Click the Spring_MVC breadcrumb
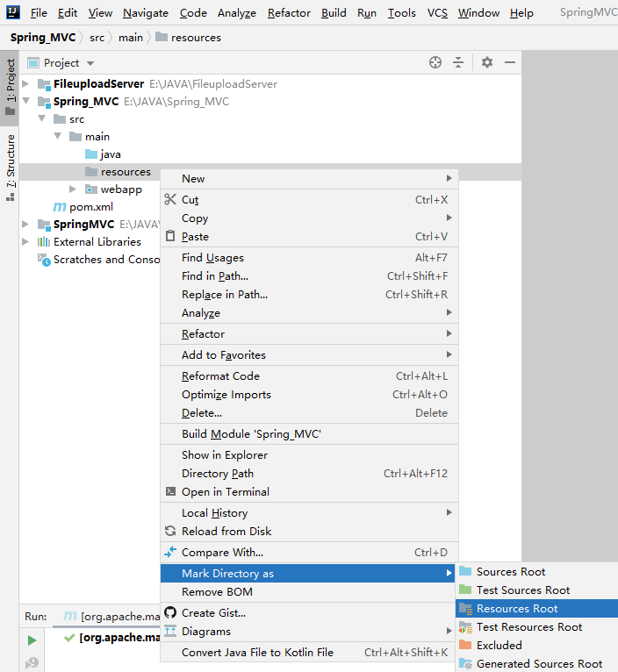Viewport: 618px width, 672px height. (x=43, y=38)
